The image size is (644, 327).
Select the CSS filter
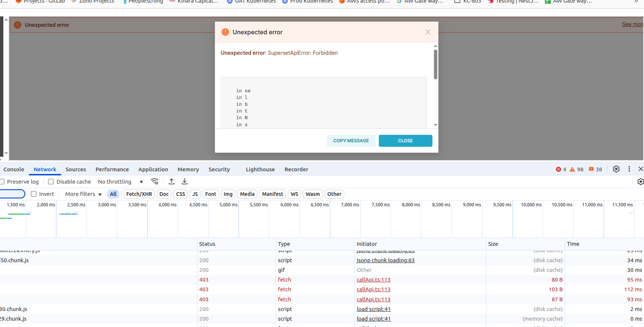click(181, 194)
